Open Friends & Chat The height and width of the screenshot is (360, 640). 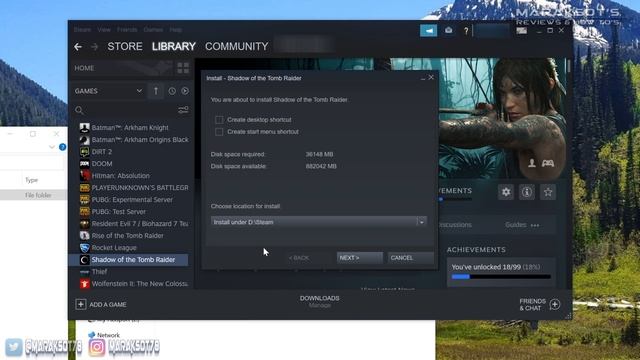coord(532,304)
